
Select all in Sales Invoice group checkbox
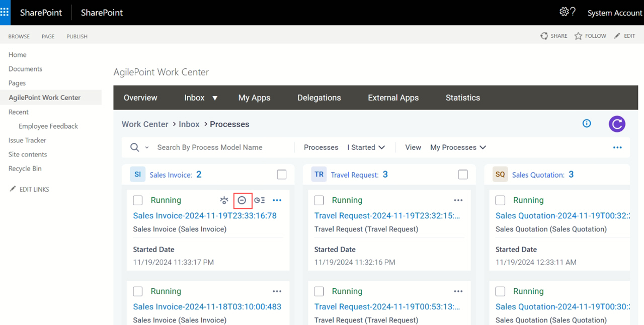[x=282, y=175]
